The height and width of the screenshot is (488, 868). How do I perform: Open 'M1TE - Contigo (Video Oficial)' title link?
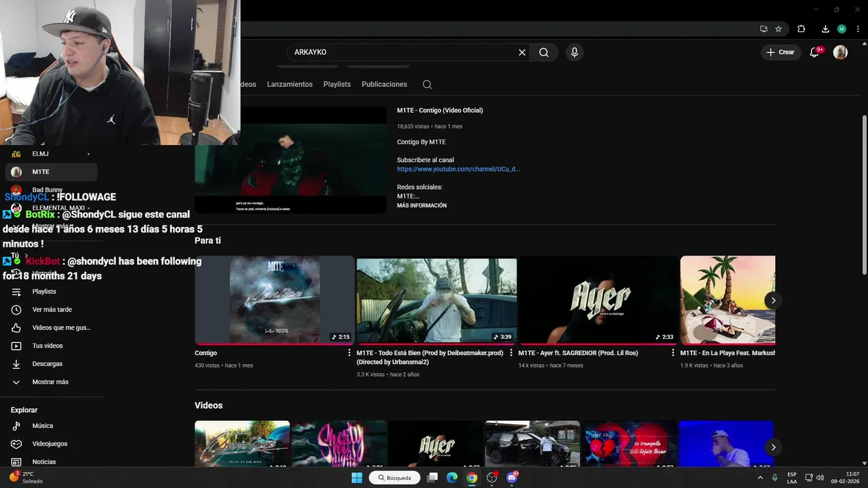point(440,110)
